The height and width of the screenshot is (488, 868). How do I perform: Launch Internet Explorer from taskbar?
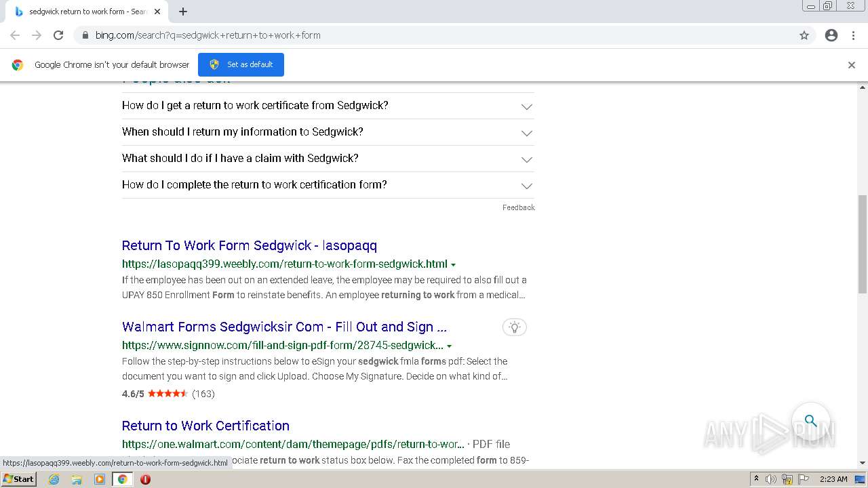[x=54, y=479]
